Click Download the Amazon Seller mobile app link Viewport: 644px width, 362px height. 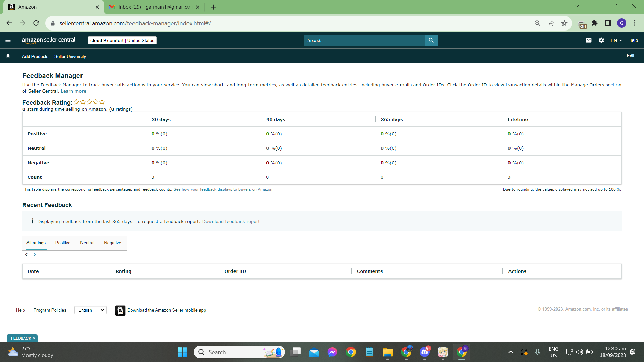[x=167, y=310]
